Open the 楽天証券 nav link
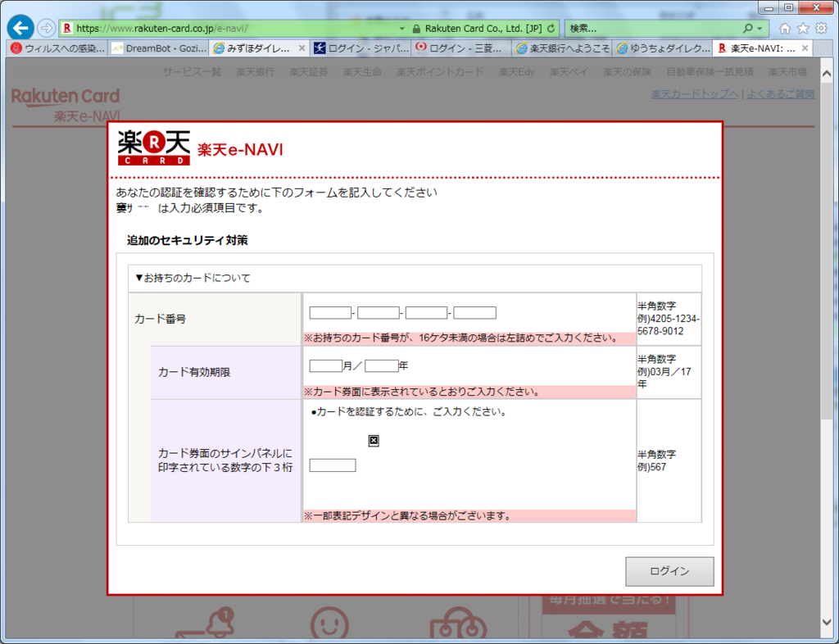This screenshot has height=644, width=839. (308, 71)
